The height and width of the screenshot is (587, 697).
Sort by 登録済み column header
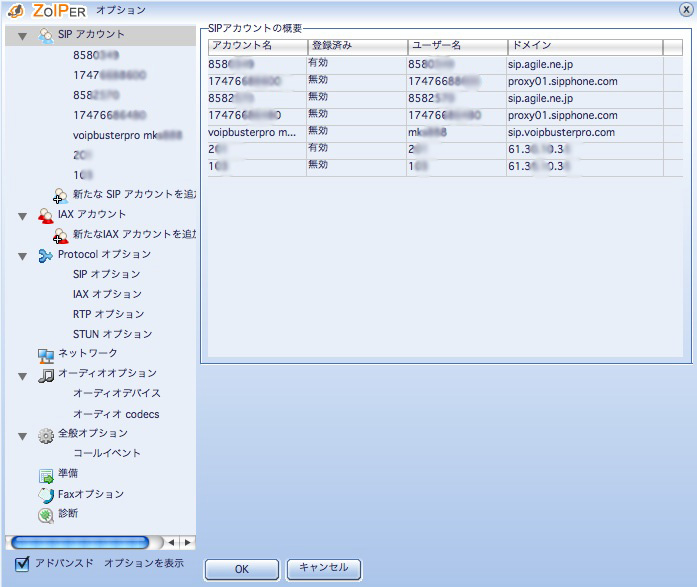pos(357,47)
